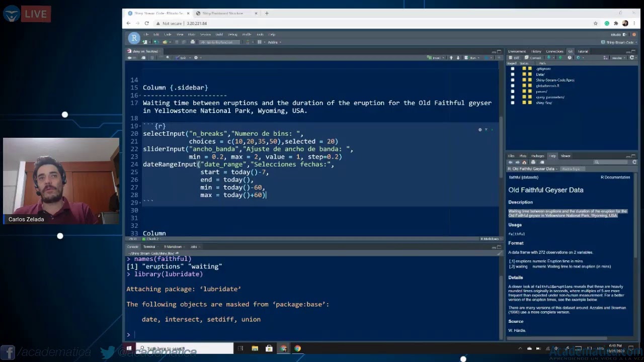Viewport: 644px width, 362px height.
Task: Bookmark page with the Chrome star icon
Action: point(596,23)
